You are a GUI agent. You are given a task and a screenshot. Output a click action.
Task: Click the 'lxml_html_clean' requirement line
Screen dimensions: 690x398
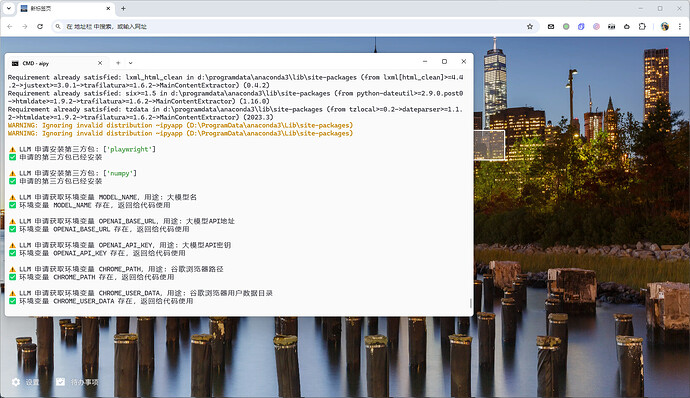pos(235,81)
